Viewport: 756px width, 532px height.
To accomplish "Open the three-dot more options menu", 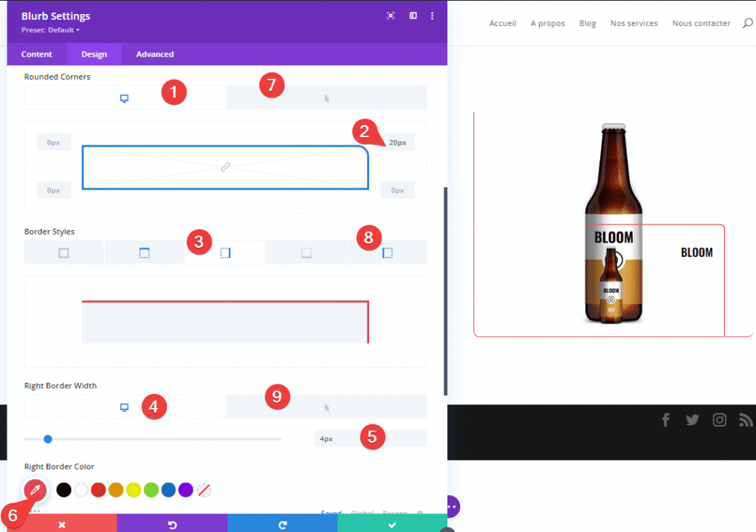I will click(x=432, y=16).
